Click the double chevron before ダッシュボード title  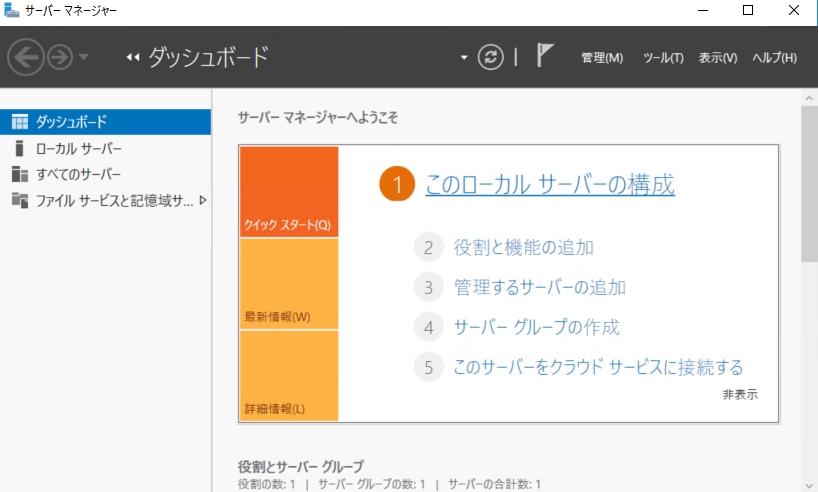pyautogui.click(x=133, y=57)
